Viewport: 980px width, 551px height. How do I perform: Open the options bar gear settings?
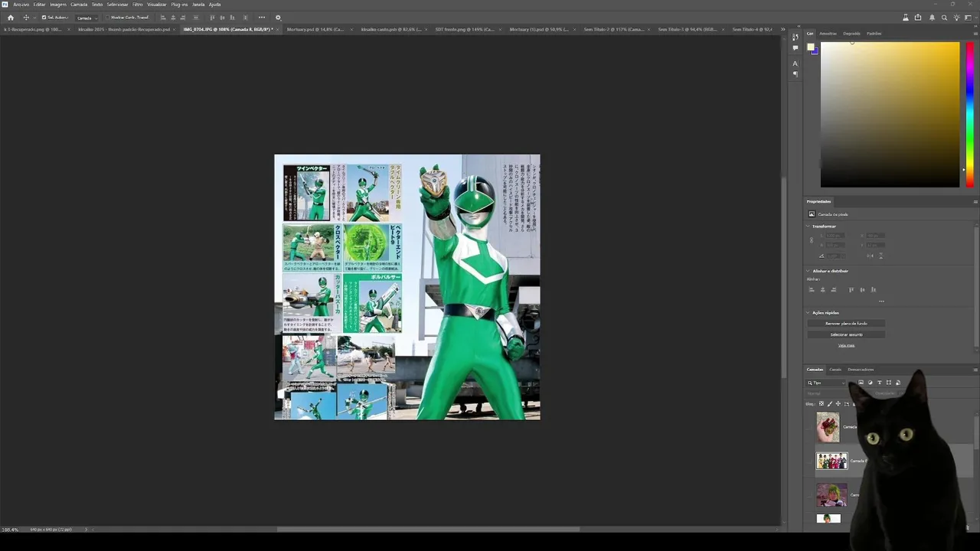pyautogui.click(x=278, y=18)
